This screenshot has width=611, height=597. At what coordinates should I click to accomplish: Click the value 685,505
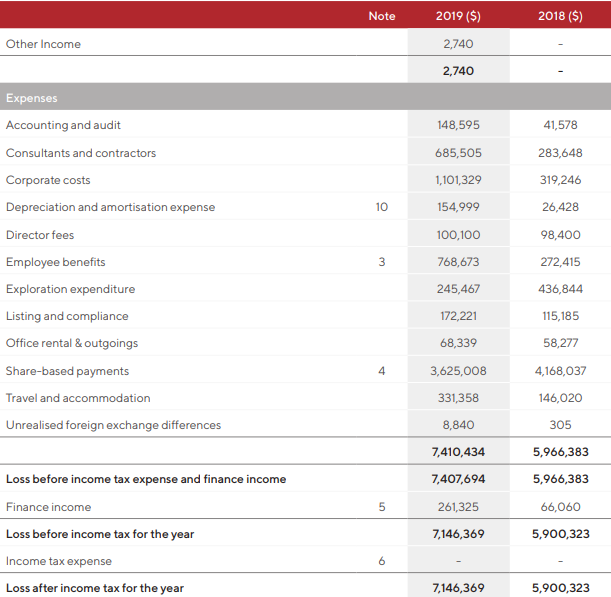(x=458, y=153)
